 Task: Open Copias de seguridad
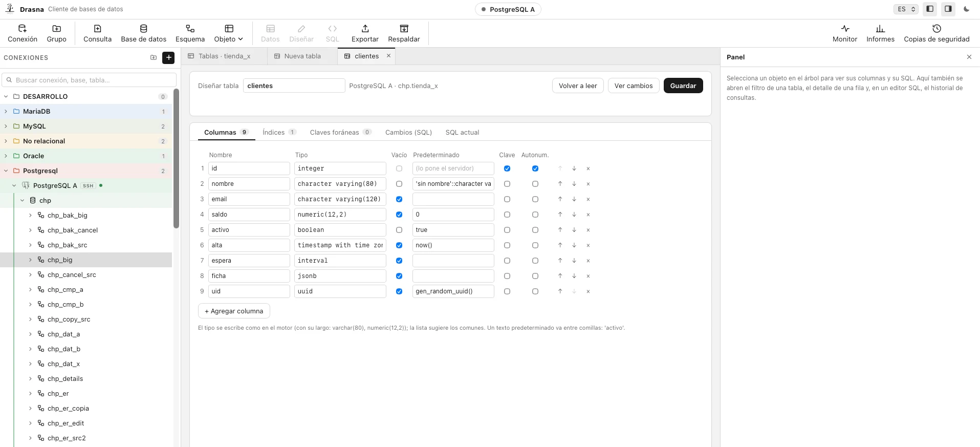pyautogui.click(x=937, y=33)
